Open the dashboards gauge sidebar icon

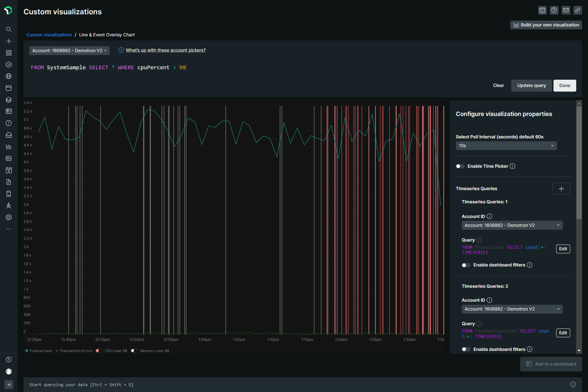[x=9, y=111]
